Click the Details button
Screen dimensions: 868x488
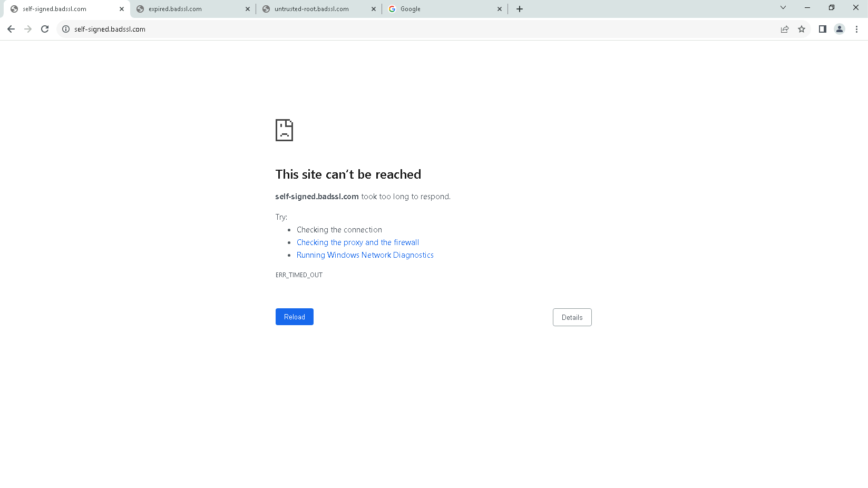pyautogui.click(x=572, y=317)
